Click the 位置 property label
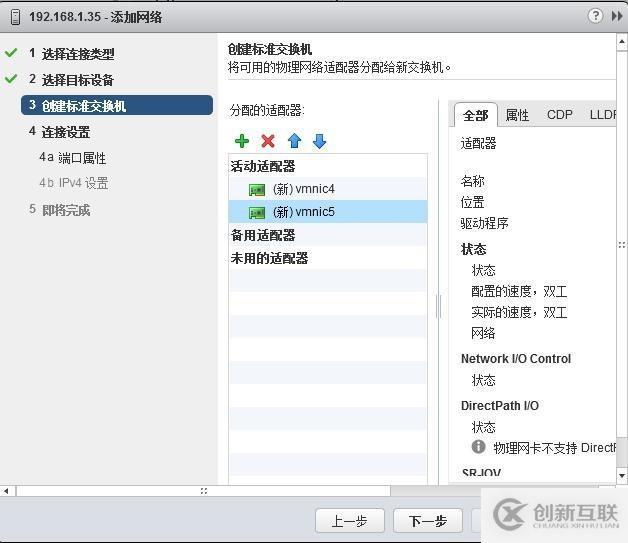Image resolution: width=628 pixels, height=543 pixels. pyautogui.click(x=473, y=202)
